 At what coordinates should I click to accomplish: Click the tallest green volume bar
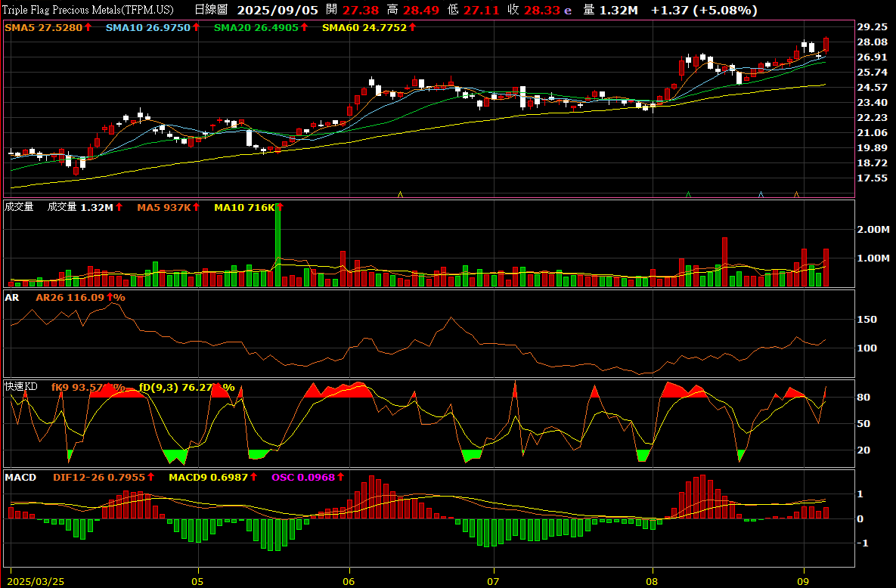pos(278,245)
